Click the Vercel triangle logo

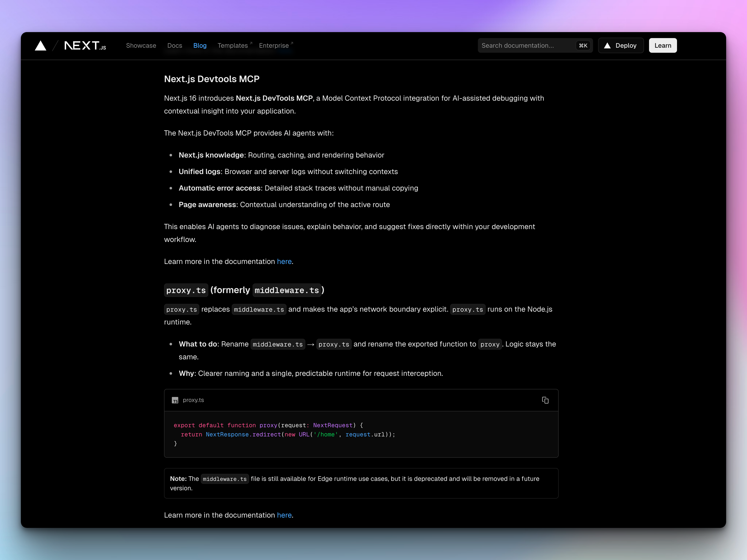(41, 46)
